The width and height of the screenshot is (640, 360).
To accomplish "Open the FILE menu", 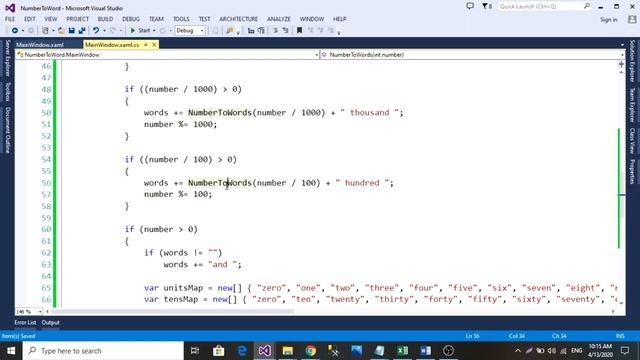I will 10,19.
